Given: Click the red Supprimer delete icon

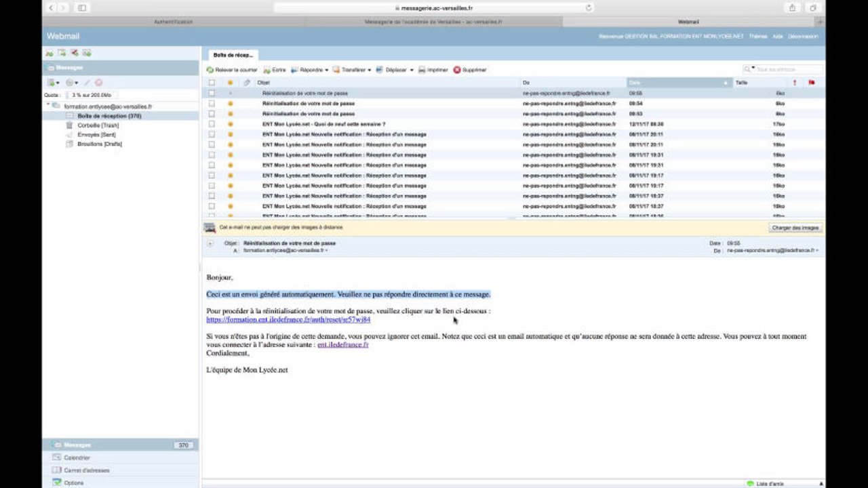Looking at the screenshot, I should 457,70.
